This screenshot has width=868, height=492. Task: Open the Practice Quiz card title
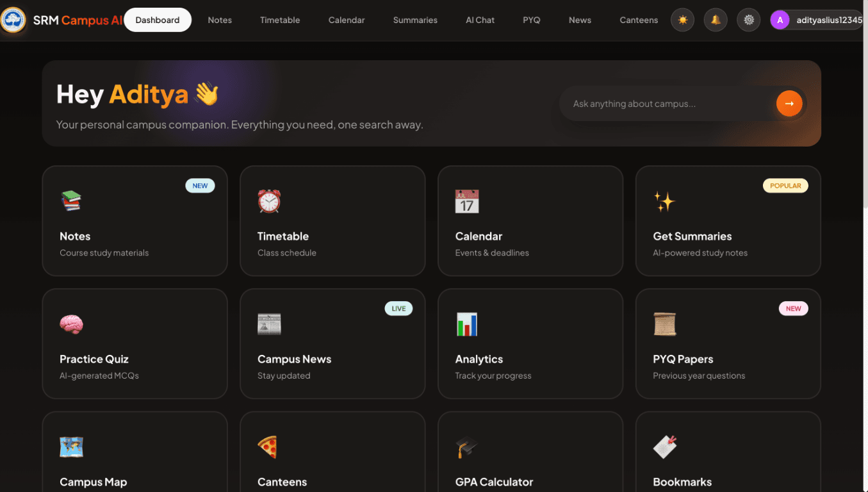(94, 359)
